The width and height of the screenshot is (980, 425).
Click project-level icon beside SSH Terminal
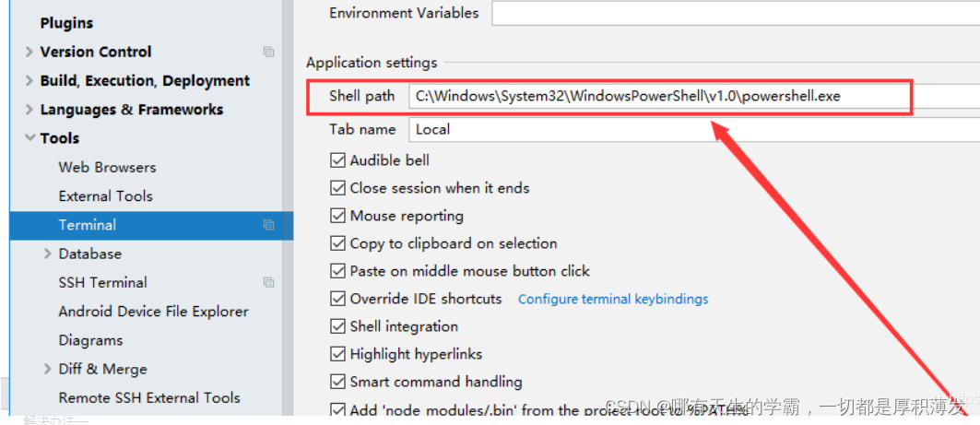(x=269, y=282)
